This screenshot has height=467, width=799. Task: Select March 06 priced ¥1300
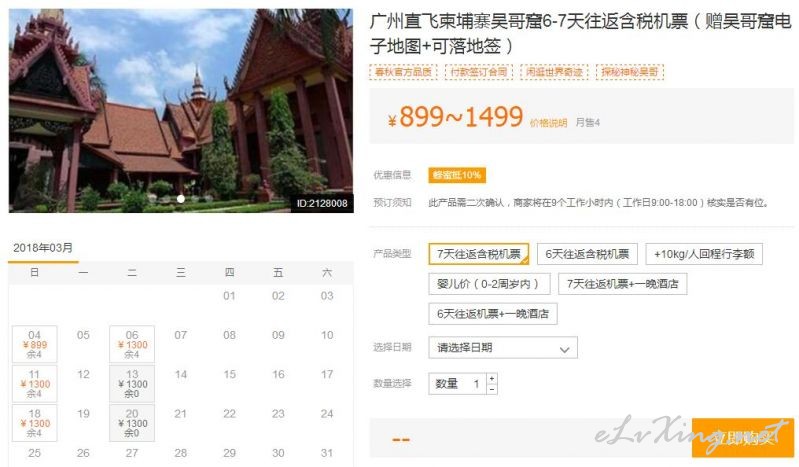tap(132, 344)
